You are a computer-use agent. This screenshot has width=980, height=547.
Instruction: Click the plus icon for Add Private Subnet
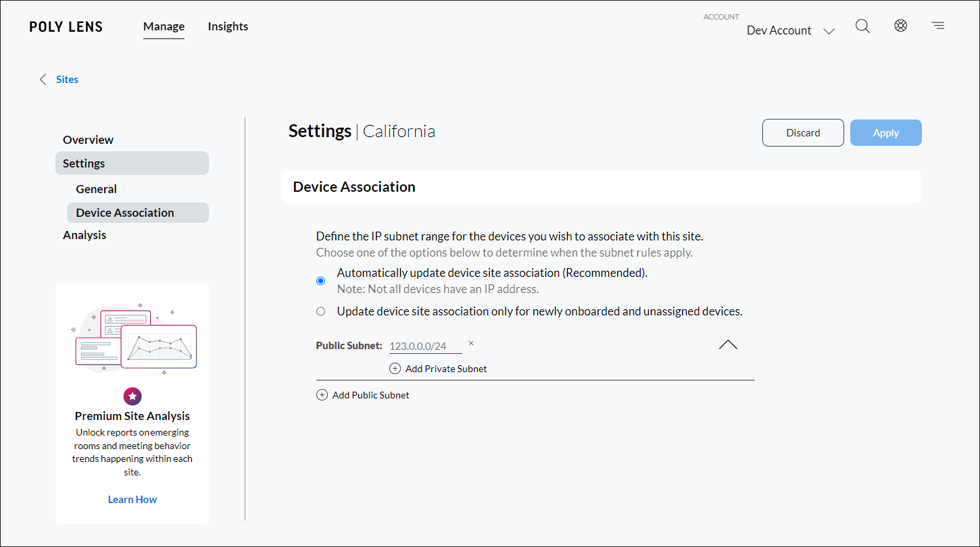[395, 369]
